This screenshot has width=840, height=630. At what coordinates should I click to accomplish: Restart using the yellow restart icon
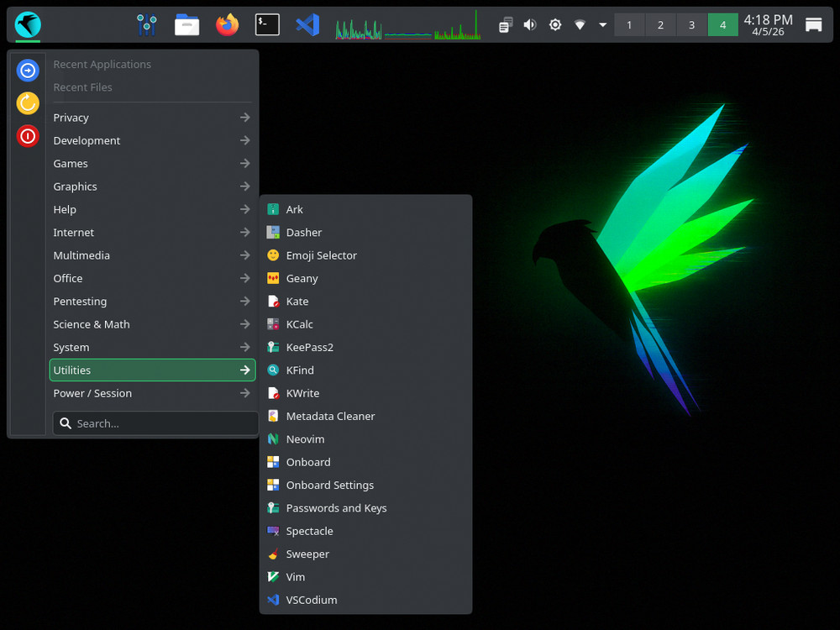click(x=28, y=102)
